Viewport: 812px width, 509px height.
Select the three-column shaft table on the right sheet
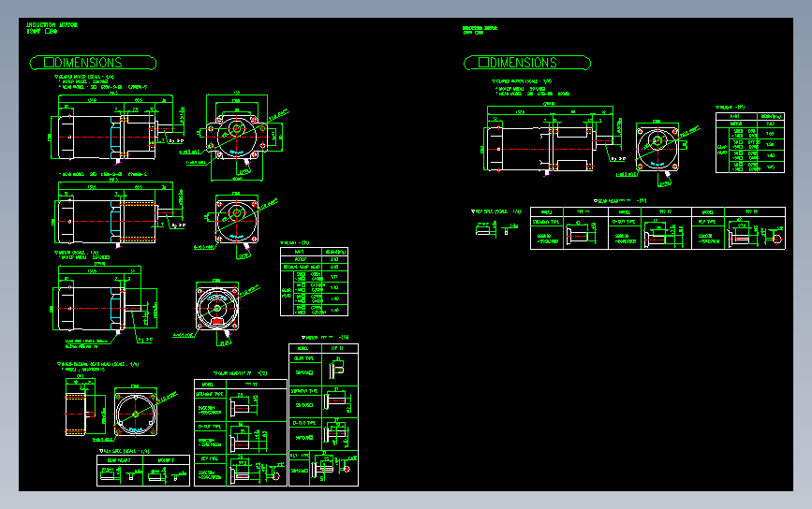tap(657, 228)
